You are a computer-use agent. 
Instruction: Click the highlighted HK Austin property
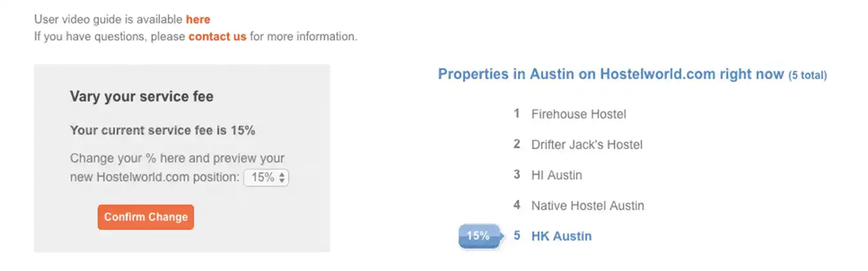(x=561, y=236)
